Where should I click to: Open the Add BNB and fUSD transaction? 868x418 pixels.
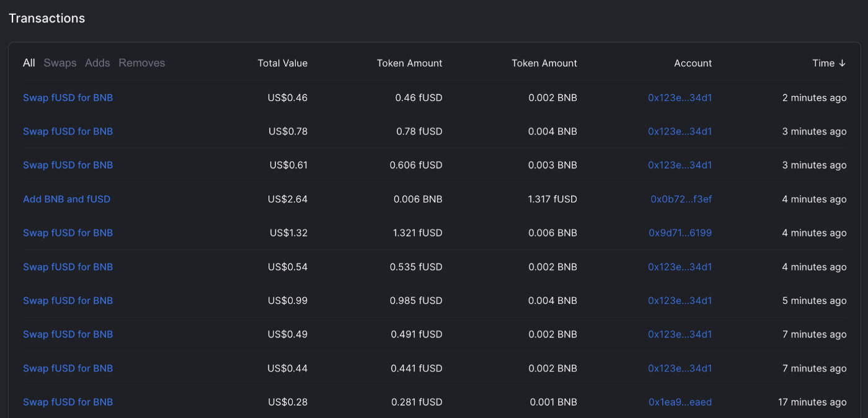coord(66,199)
